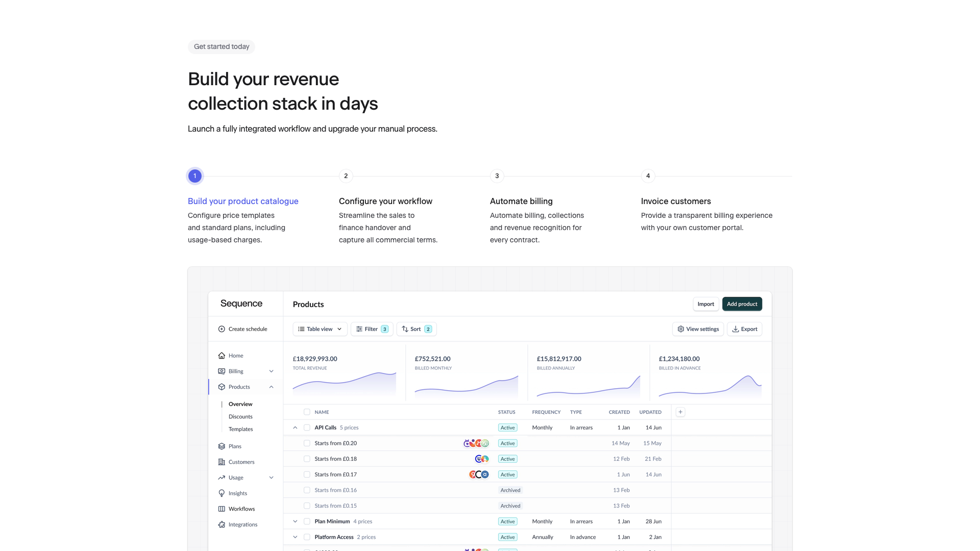Viewport: 980px width, 551px height.
Task: Click the STATUS column header
Action: click(507, 412)
